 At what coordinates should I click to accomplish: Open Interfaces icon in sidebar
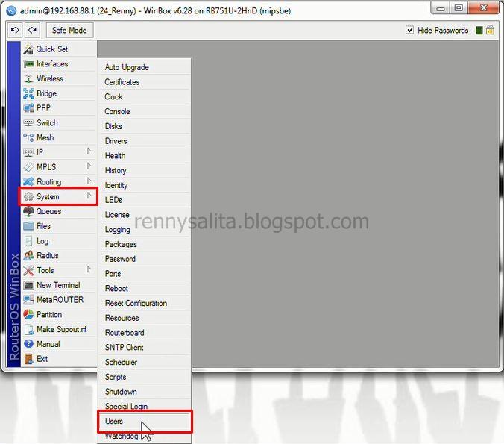(x=28, y=64)
